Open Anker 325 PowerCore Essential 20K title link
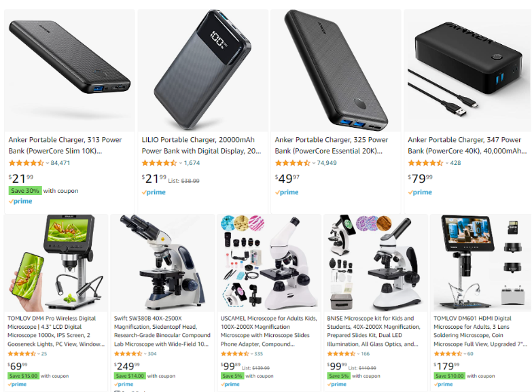This screenshot has width=532, height=392. pyautogui.click(x=331, y=145)
